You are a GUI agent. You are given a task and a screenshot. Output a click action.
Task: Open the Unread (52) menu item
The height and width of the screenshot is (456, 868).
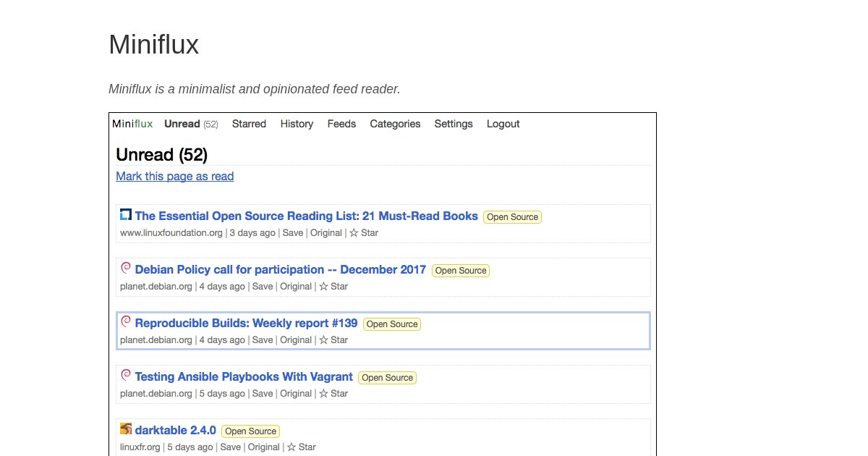[x=191, y=124]
